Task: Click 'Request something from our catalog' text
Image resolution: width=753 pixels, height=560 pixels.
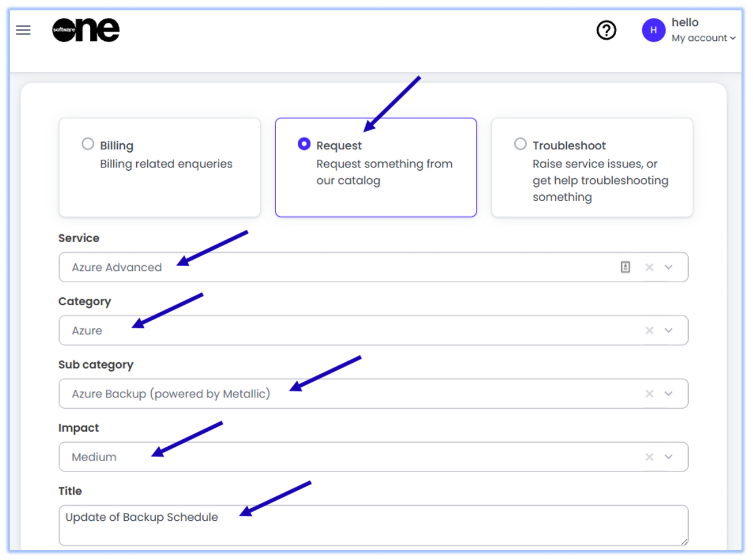Action: pos(385,172)
